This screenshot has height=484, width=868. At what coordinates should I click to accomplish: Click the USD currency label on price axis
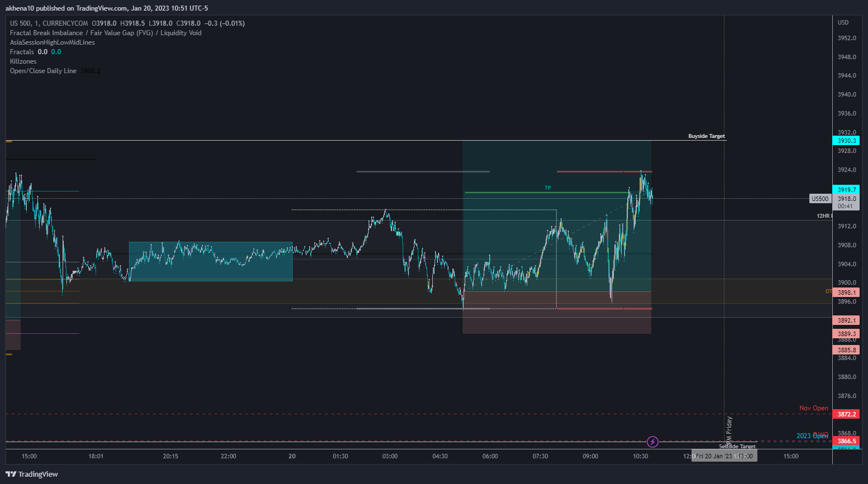[843, 23]
